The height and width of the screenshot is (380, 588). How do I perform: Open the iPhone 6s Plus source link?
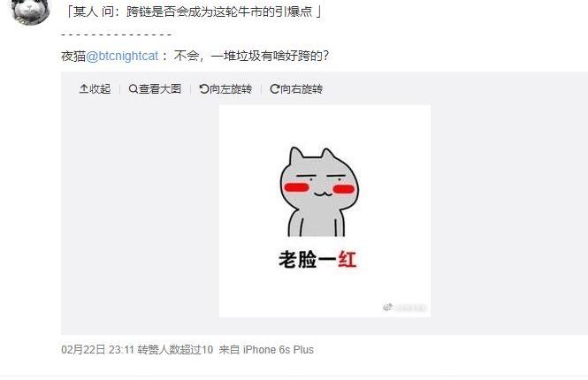[x=279, y=350]
